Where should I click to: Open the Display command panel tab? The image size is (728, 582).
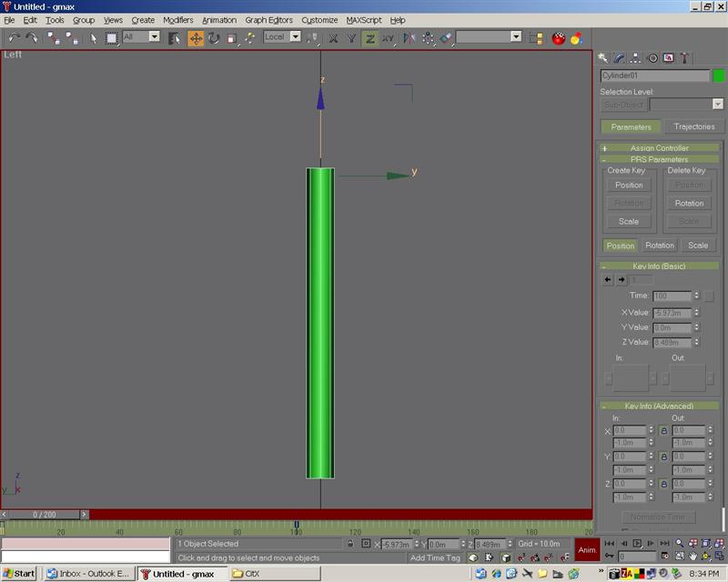point(669,58)
